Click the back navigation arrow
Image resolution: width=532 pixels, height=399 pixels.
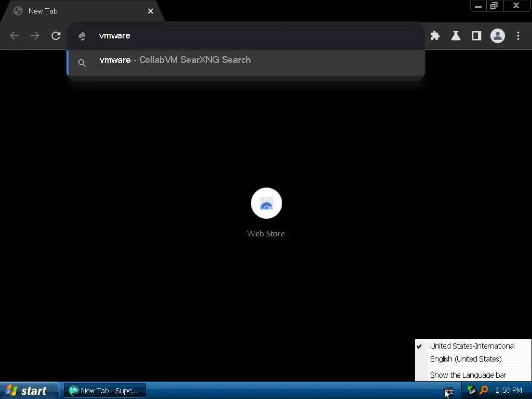pyautogui.click(x=14, y=36)
